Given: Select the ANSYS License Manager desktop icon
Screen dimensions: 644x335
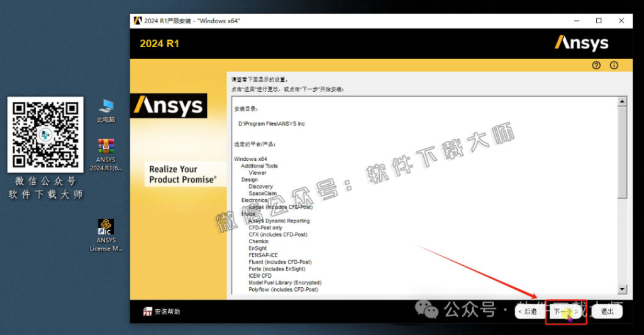Looking at the screenshot, I should tap(106, 235).
